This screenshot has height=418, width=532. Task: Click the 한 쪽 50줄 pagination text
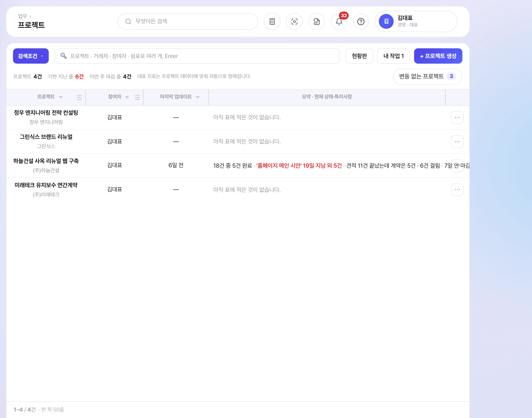click(53, 409)
